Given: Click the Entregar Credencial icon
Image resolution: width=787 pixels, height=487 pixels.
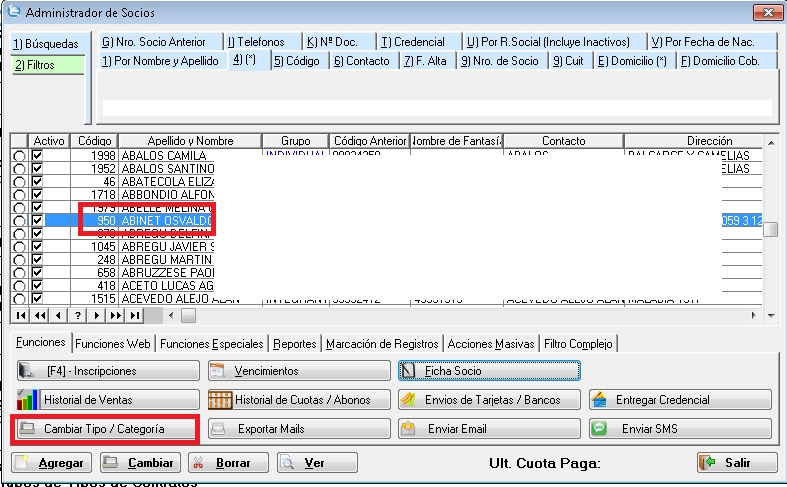Looking at the screenshot, I should click(x=600, y=400).
